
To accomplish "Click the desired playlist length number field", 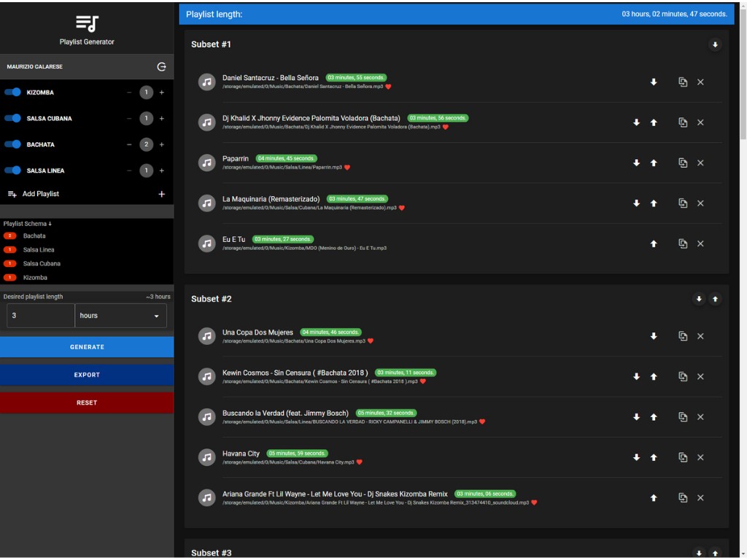I will tap(41, 316).
